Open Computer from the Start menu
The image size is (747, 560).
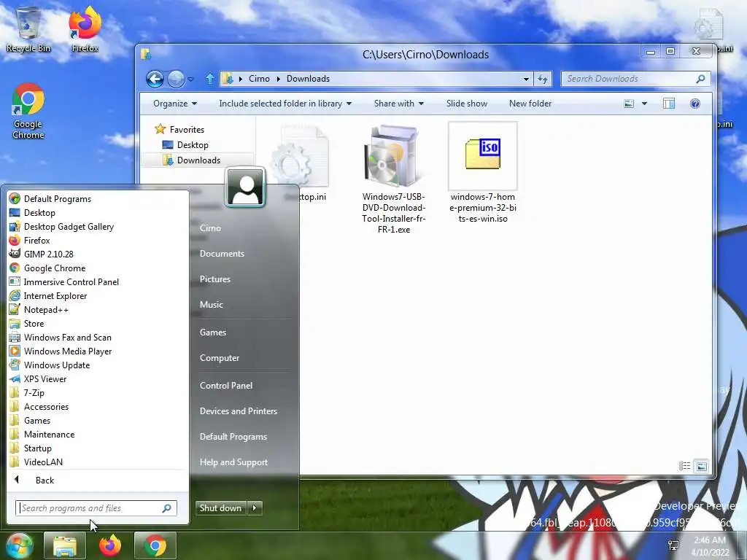219,357
